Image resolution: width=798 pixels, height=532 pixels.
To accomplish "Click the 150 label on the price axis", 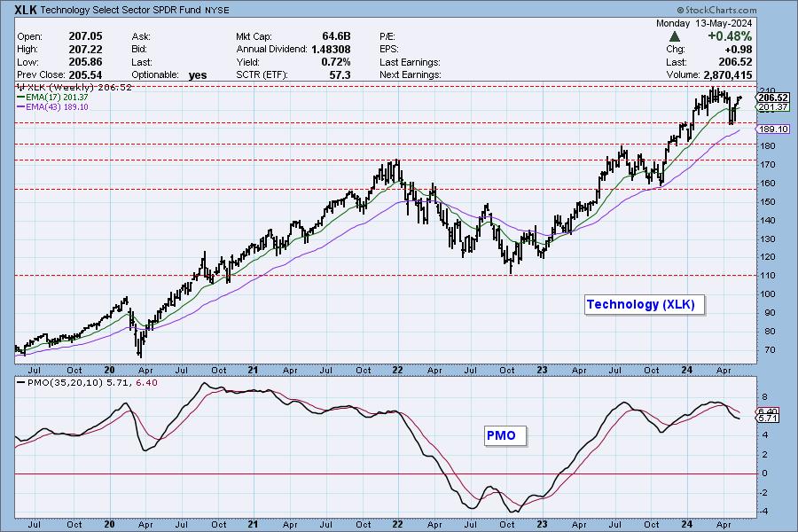I will tap(768, 201).
